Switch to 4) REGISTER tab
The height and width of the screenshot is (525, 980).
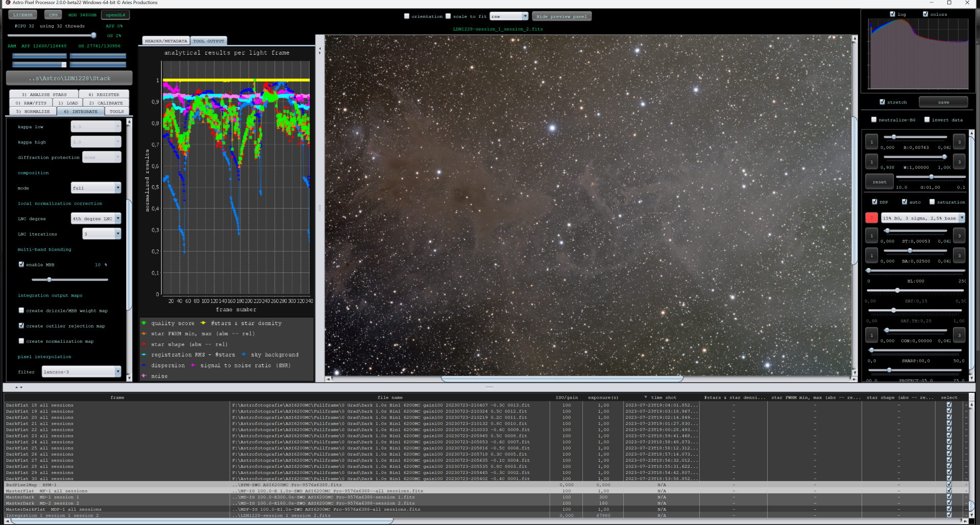tap(104, 94)
